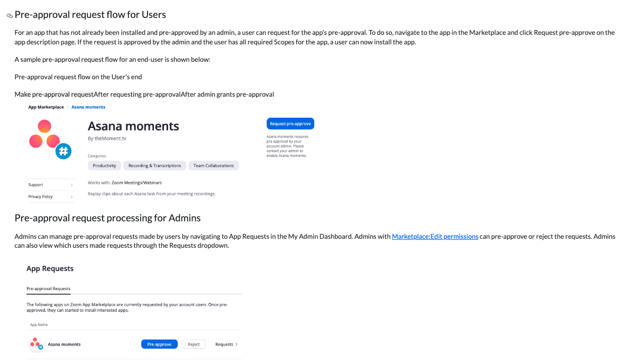Click the chevron arrow next to Support

pos(71,185)
